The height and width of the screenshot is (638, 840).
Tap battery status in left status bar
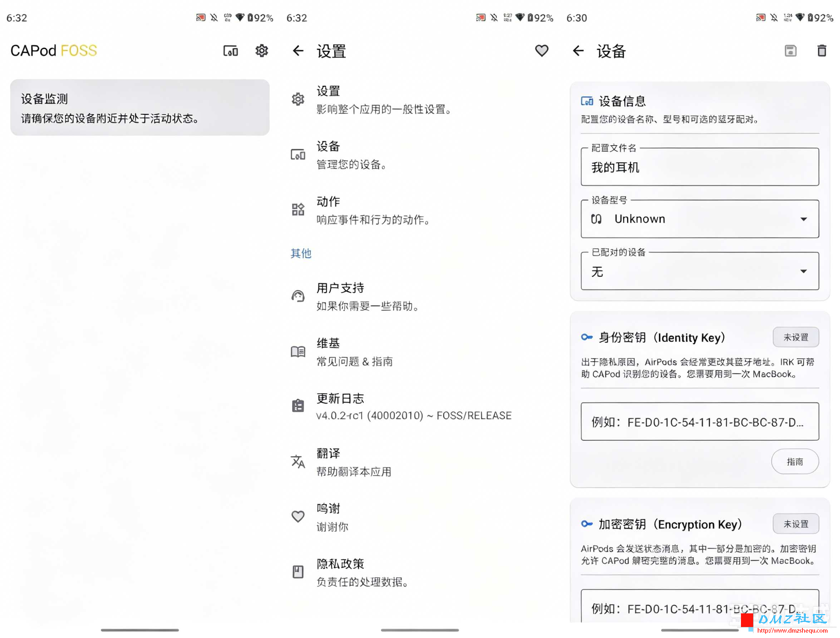[x=261, y=18]
